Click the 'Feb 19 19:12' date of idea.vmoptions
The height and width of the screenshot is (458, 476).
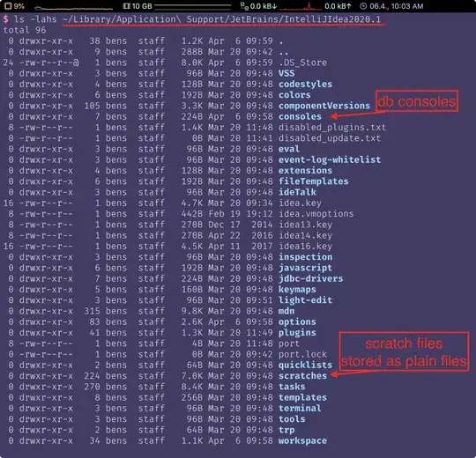point(241,214)
